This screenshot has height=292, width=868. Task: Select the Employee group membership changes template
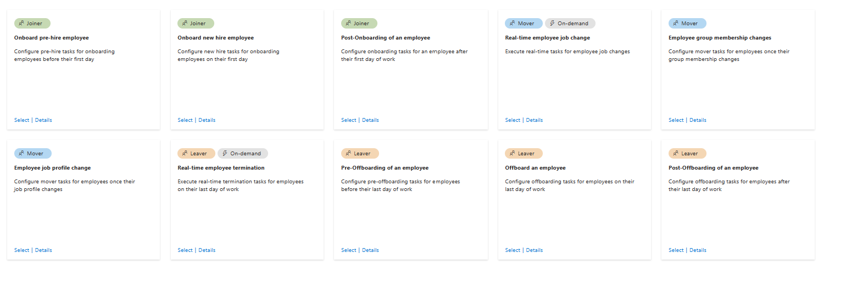[x=676, y=120]
